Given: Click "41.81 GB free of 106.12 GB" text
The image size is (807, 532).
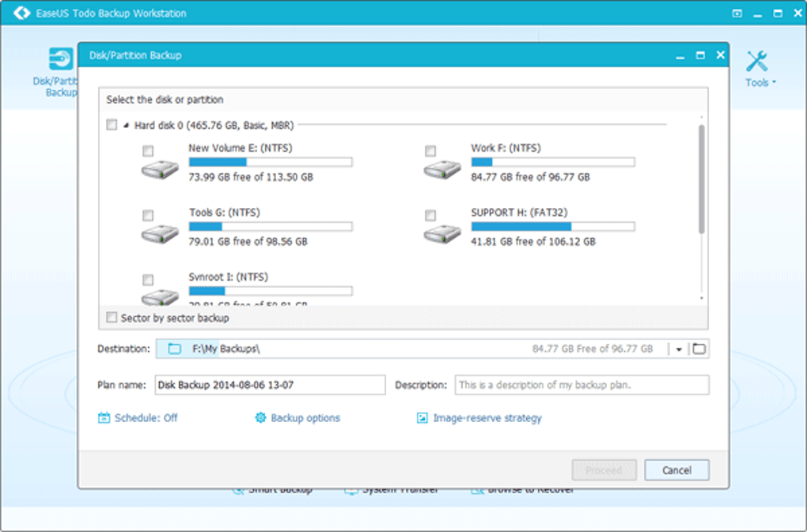Looking at the screenshot, I should pos(533,242).
